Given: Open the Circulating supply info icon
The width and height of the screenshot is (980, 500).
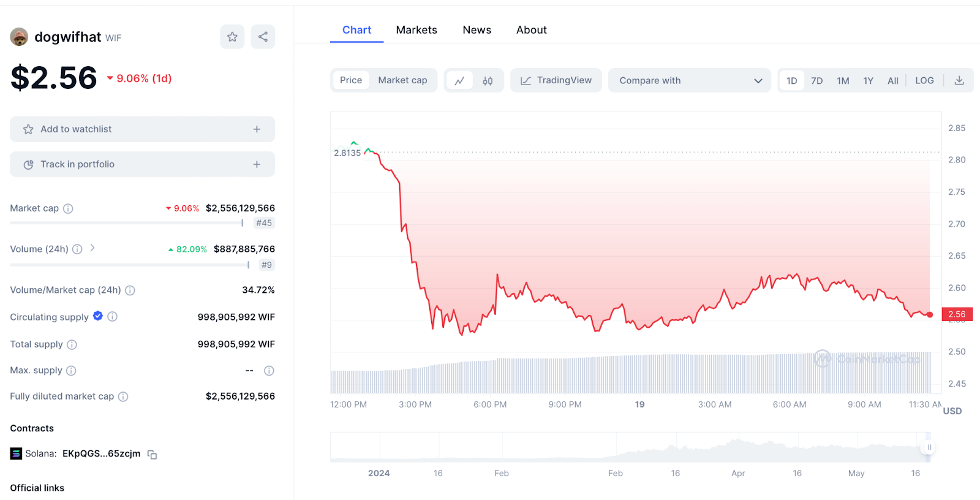Looking at the screenshot, I should point(112,317).
